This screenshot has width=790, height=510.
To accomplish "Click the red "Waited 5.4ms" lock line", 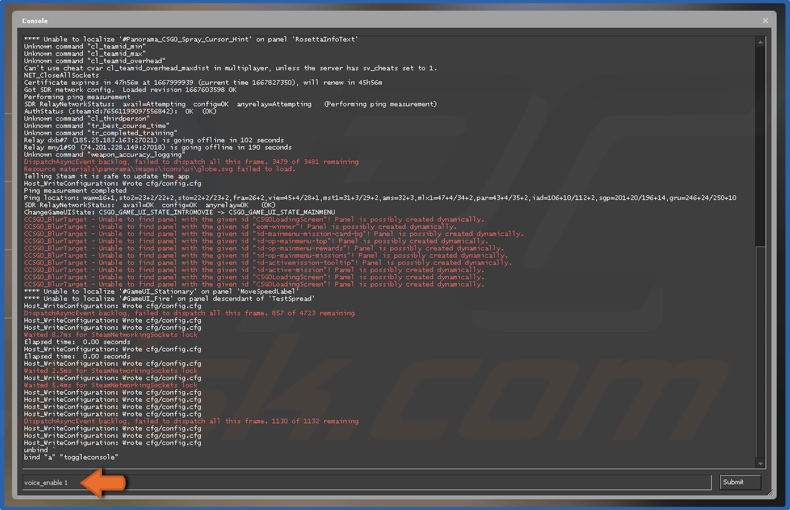I will point(110,385).
